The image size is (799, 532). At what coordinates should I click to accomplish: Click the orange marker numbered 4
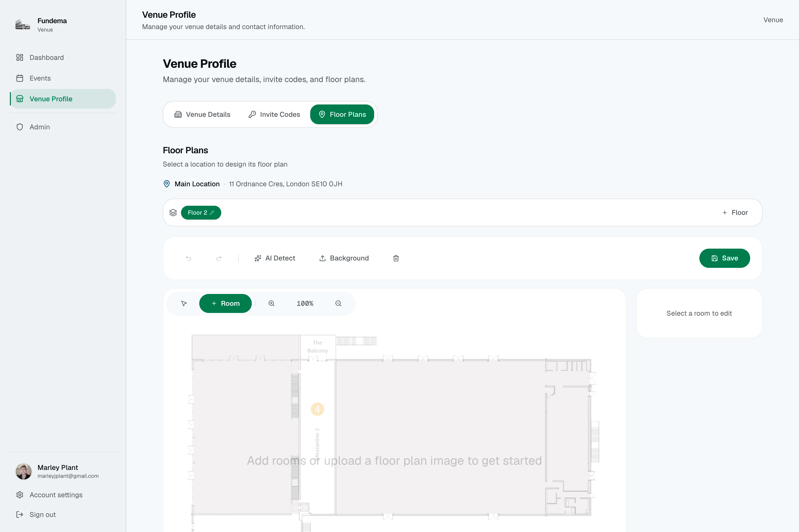[317, 409]
